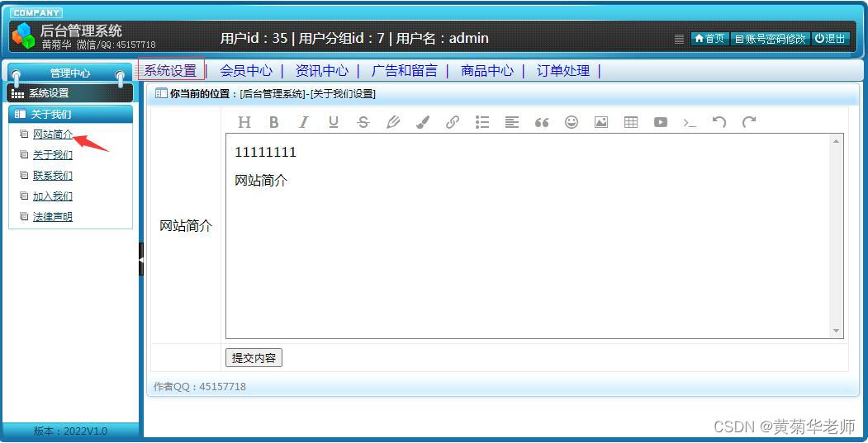The width and height of the screenshot is (868, 443).
Task: Redo the last edit
Action: click(749, 122)
